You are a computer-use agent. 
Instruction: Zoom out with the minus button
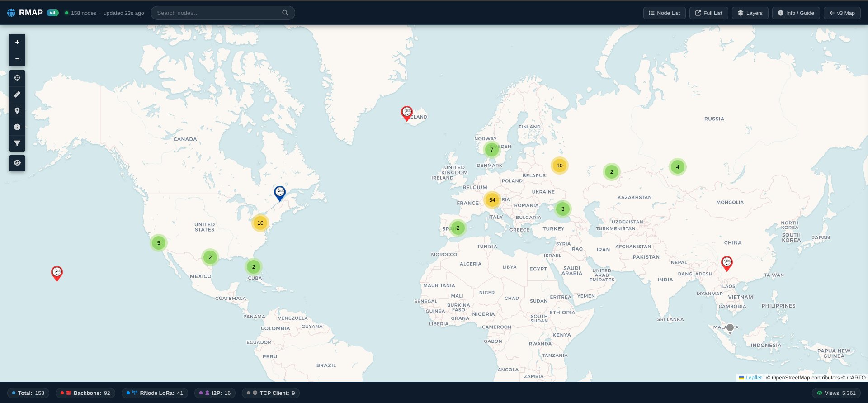[17, 58]
